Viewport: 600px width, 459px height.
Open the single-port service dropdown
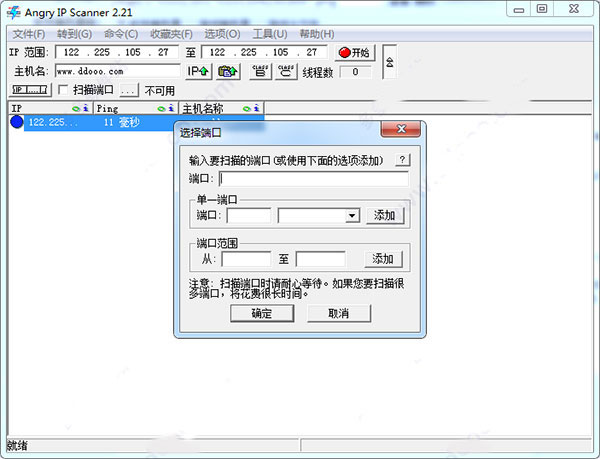351,215
